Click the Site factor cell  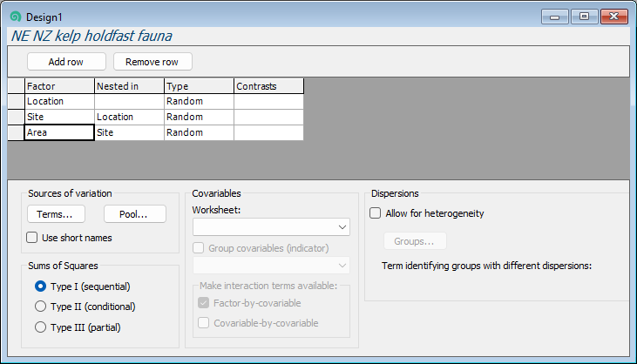[59, 117]
